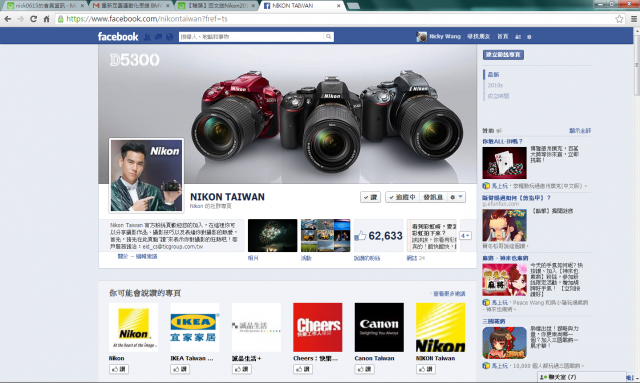This screenshot has width=640, height=383.
Task: Like the Canon Taiwan suggested page
Action: tap(364, 369)
